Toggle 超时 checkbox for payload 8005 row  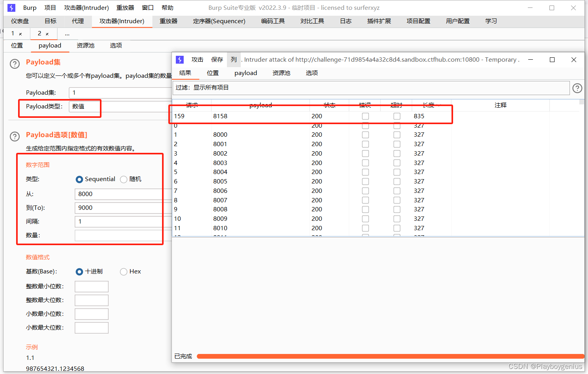397,181
